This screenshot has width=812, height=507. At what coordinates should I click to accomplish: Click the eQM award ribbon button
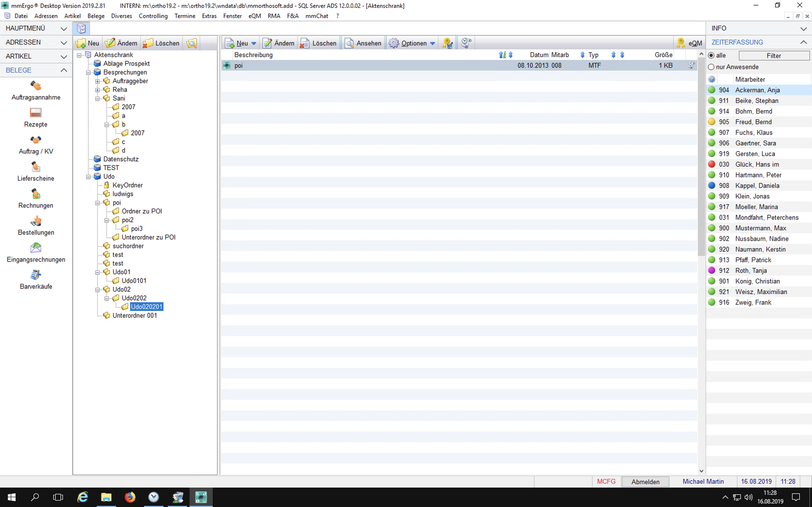[x=689, y=43]
